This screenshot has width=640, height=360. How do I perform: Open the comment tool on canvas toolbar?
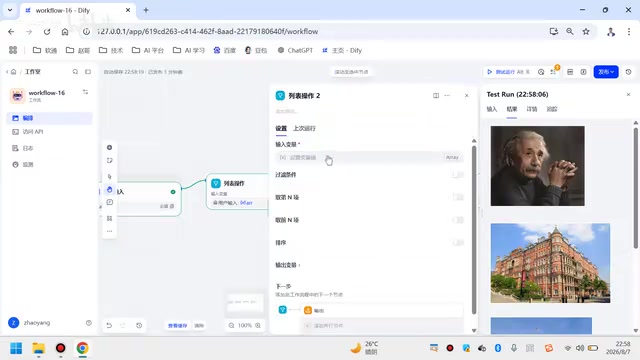(109, 202)
